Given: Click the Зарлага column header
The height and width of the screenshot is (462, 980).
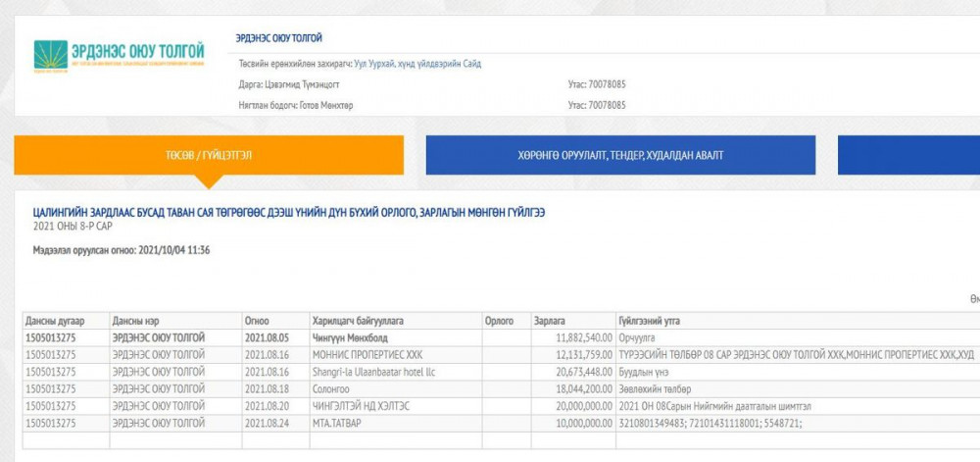Looking at the screenshot, I should [573, 321].
